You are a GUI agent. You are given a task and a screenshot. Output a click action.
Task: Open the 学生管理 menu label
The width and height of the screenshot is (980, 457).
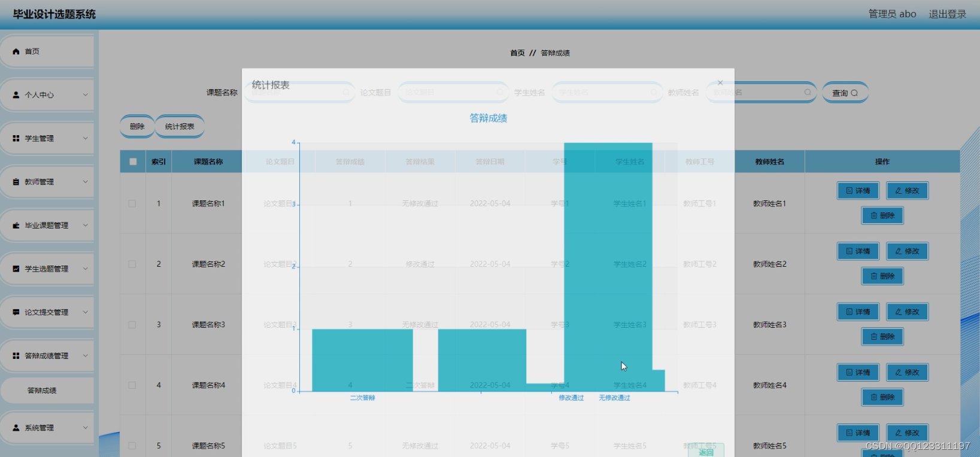40,138
